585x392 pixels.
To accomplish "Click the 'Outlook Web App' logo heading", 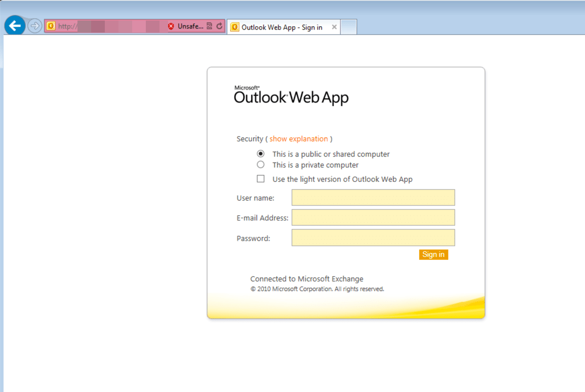I will [x=291, y=95].
